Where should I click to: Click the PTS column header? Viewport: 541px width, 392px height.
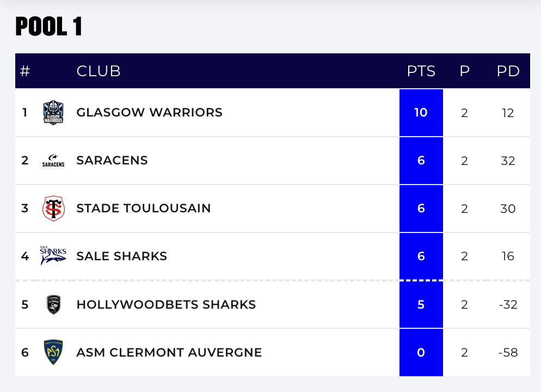pos(421,71)
